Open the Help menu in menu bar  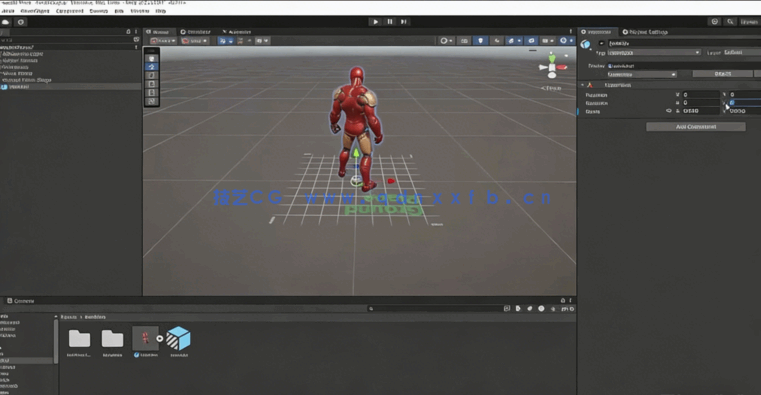click(161, 11)
